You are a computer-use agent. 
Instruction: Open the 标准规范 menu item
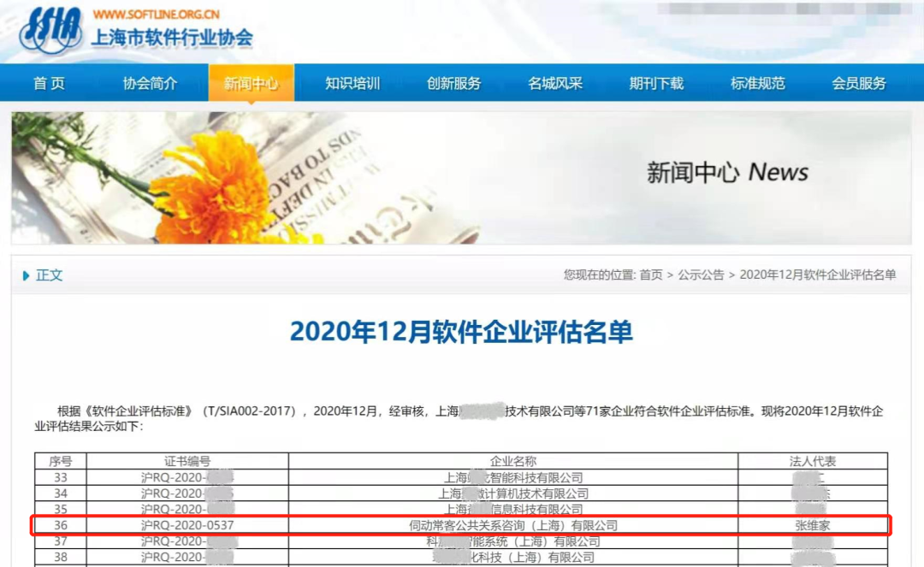click(757, 84)
